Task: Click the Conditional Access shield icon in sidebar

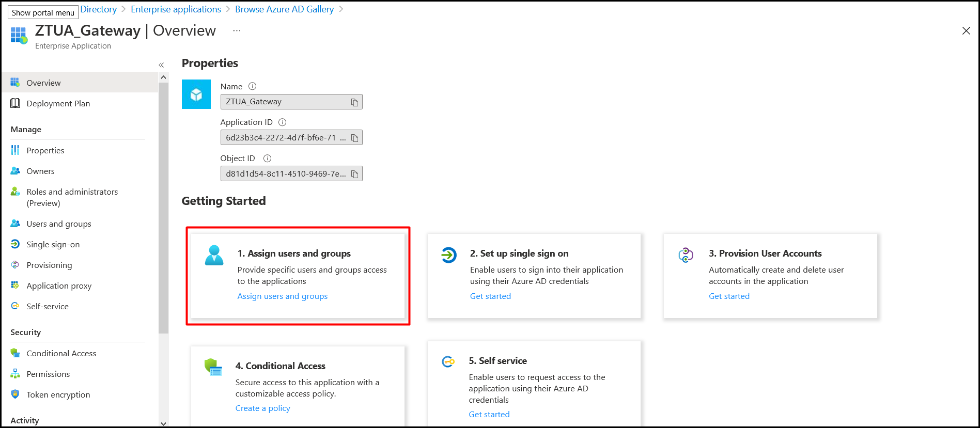Action: (x=15, y=353)
